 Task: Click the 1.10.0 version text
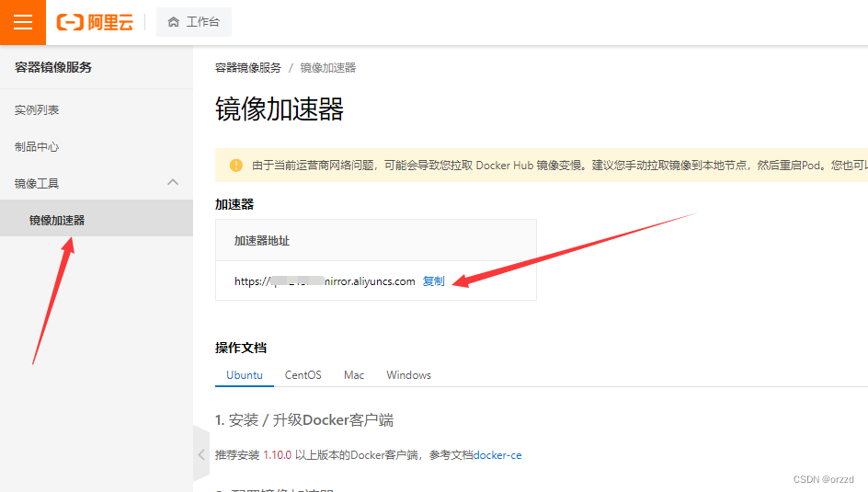[x=277, y=455]
